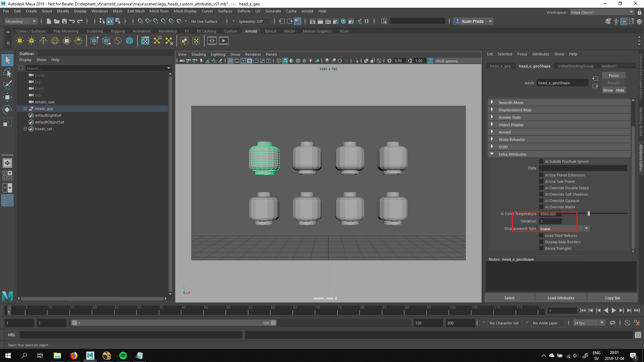Viewport: 644px width, 362px height.
Task: Click the Copy Tab button
Action: coord(612,298)
